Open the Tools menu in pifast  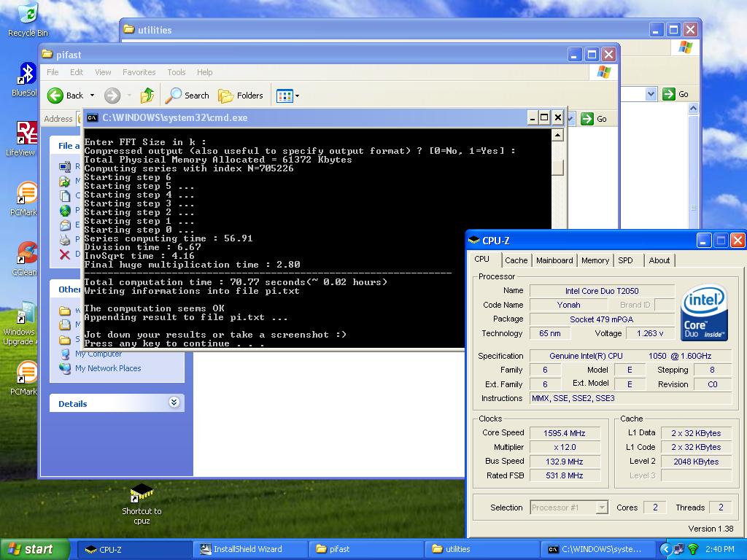[177, 72]
